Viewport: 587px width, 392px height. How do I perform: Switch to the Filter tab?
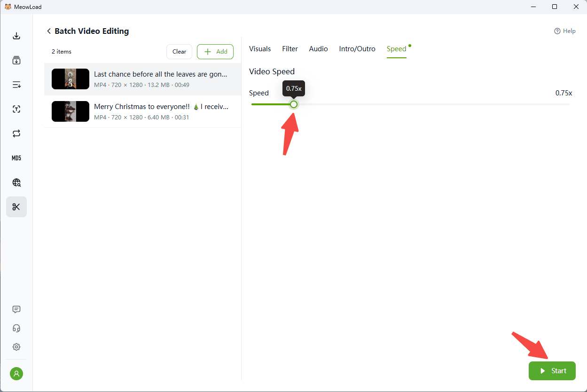[x=290, y=49]
